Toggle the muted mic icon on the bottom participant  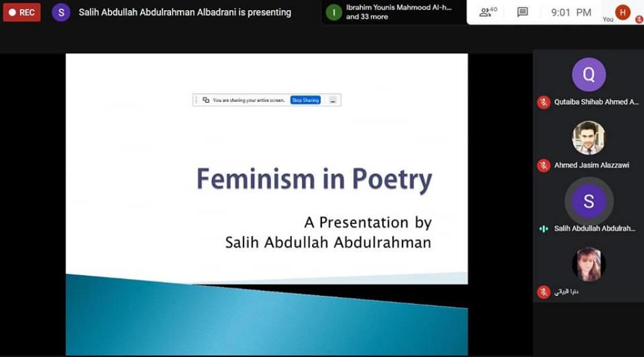543,292
